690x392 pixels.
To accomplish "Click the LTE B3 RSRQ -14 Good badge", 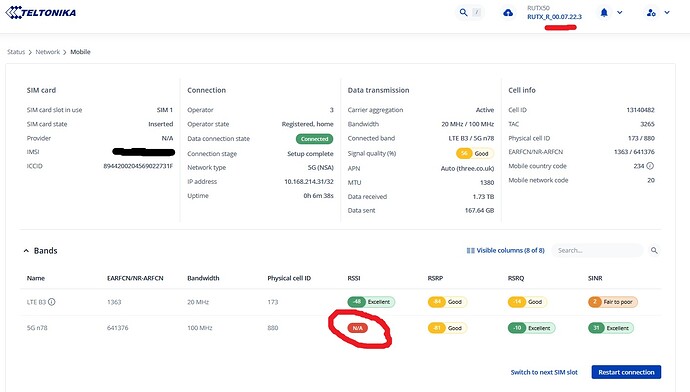I will (527, 302).
